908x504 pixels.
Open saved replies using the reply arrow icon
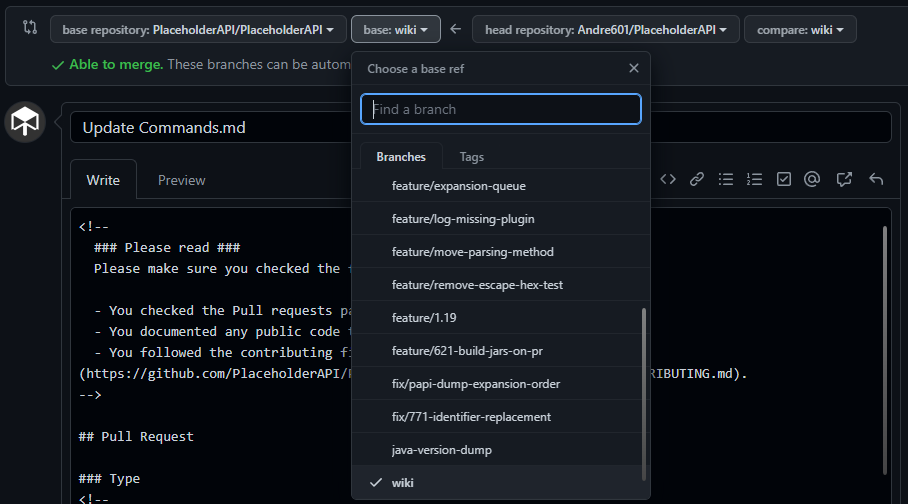click(x=876, y=179)
